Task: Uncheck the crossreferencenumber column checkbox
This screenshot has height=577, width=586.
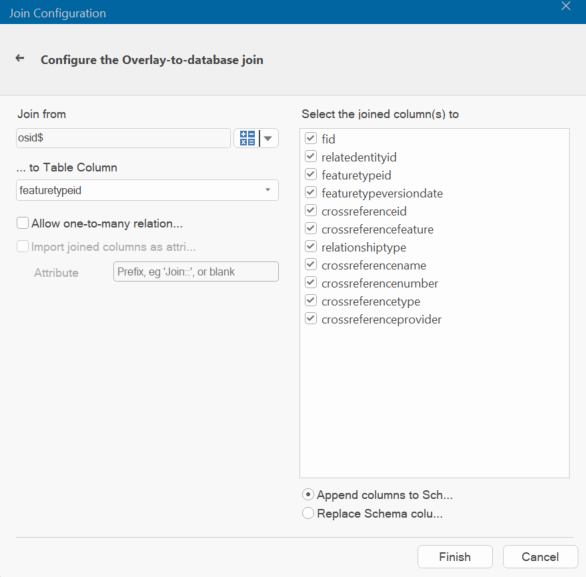Action: [311, 283]
